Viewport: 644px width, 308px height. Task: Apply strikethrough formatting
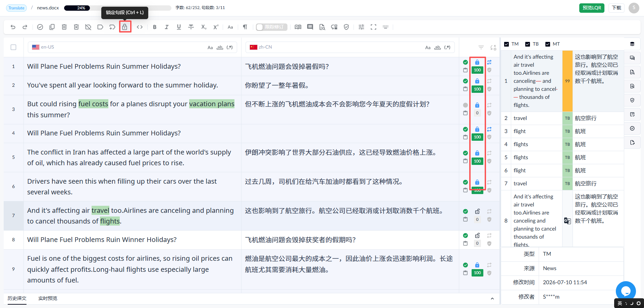[191, 27]
